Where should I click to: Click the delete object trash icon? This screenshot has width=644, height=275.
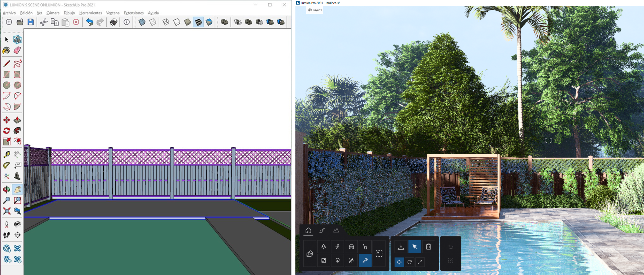coord(428,246)
